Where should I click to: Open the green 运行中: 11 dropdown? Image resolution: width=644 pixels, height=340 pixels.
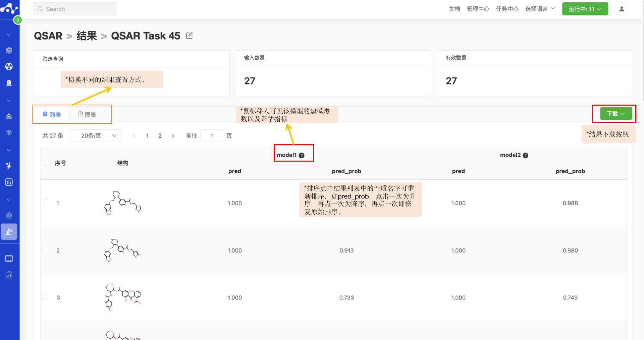point(585,9)
